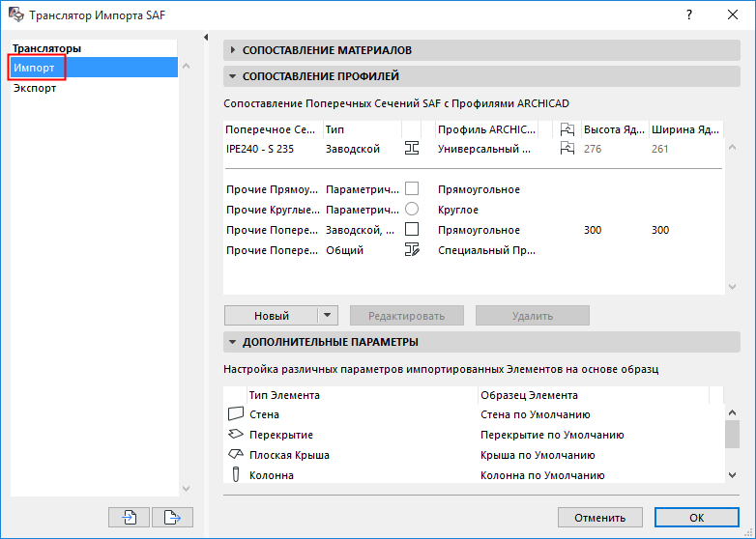Click the custom profile icon in Общий row

pyautogui.click(x=412, y=250)
